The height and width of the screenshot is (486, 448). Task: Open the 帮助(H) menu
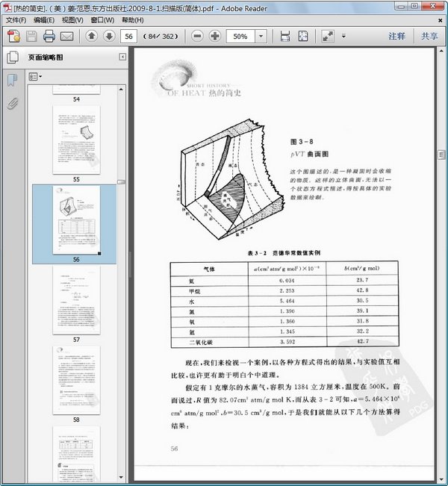click(x=132, y=20)
